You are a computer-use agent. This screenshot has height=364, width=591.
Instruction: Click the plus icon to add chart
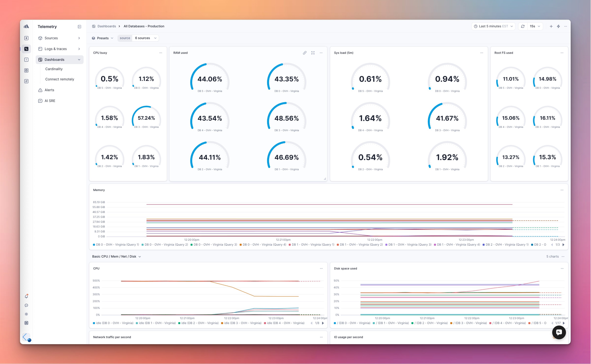[x=551, y=26]
